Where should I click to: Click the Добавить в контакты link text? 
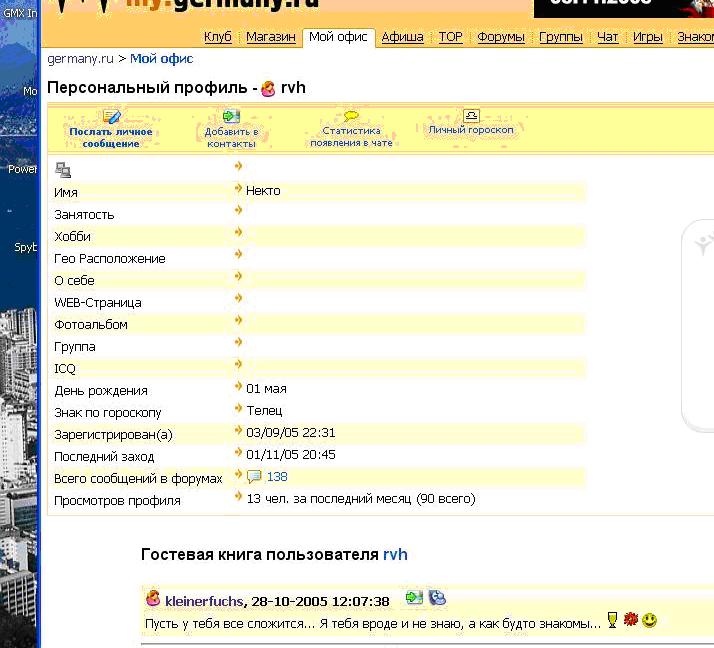coord(231,138)
